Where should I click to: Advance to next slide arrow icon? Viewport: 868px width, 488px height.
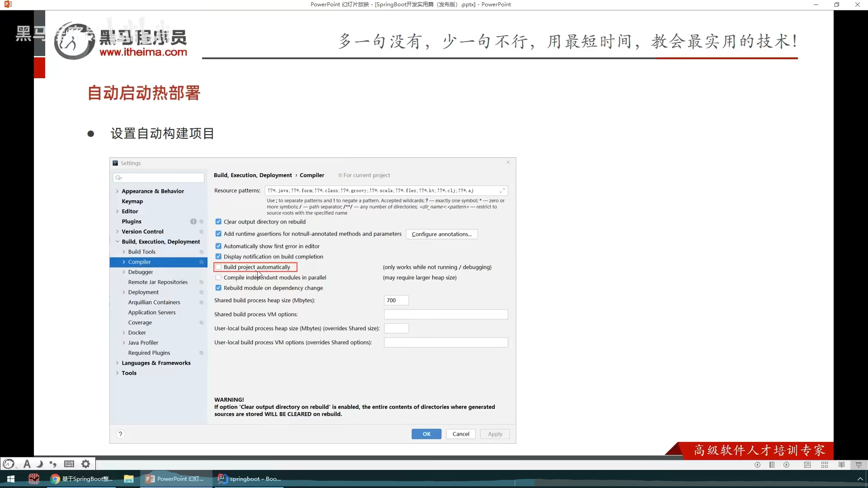pyautogui.click(x=787, y=465)
